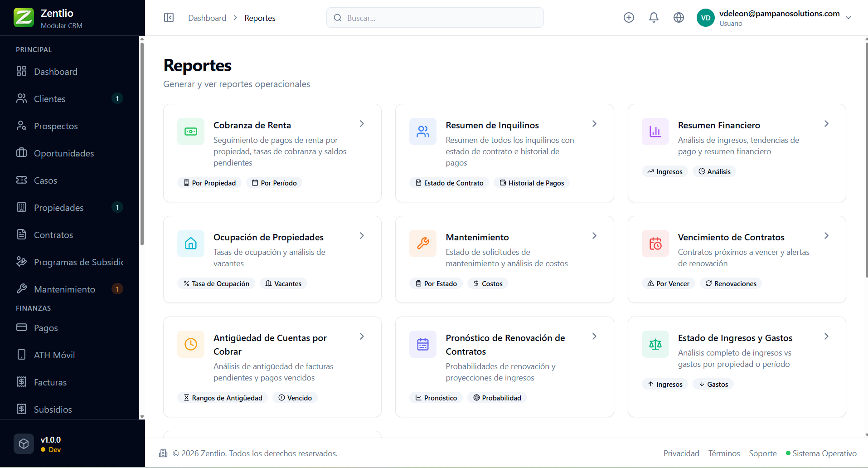The image size is (868, 468).
Task: Go to Dashboard breadcrumb link
Action: click(x=207, y=18)
